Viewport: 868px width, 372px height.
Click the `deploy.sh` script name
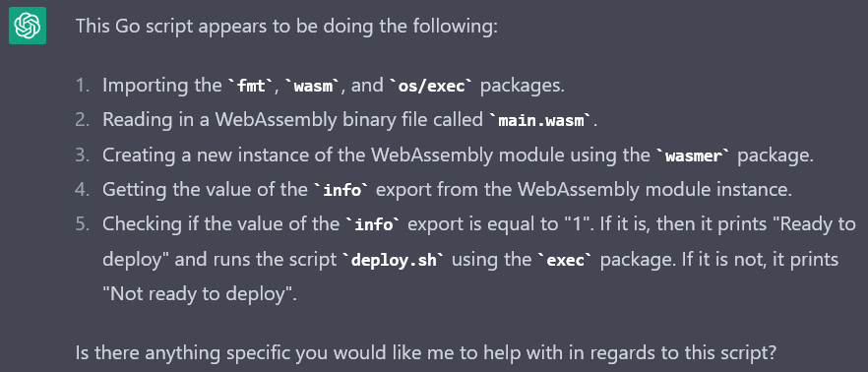click(x=394, y=260)
